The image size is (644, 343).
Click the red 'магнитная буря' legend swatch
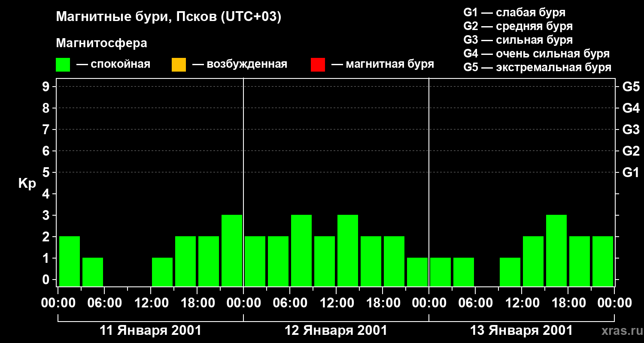point(318,65)
